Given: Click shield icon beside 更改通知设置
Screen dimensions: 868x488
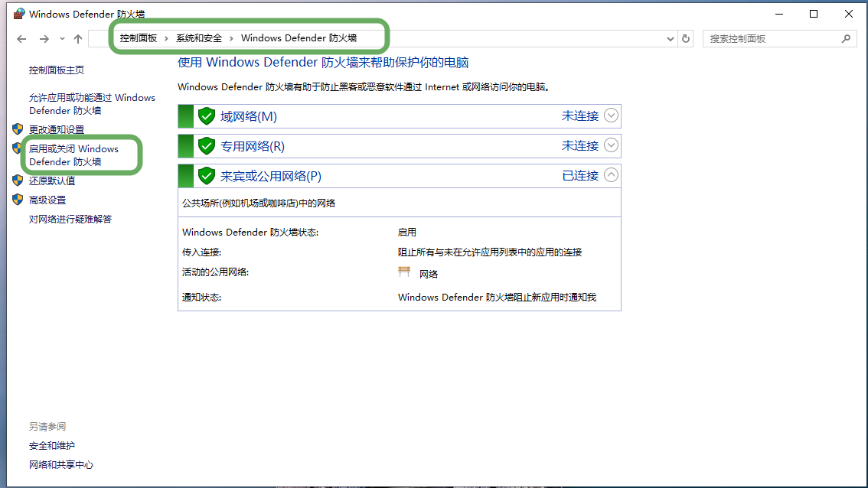Looking at the screenshot, I should tap(18, 129).
